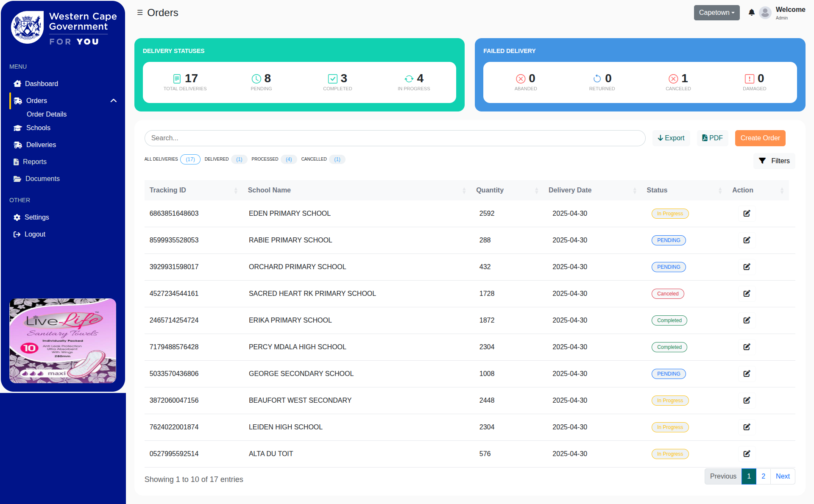Click the Logout icon in the sidebar
This screenshot has width=814, height=504.
pos(17,234)
